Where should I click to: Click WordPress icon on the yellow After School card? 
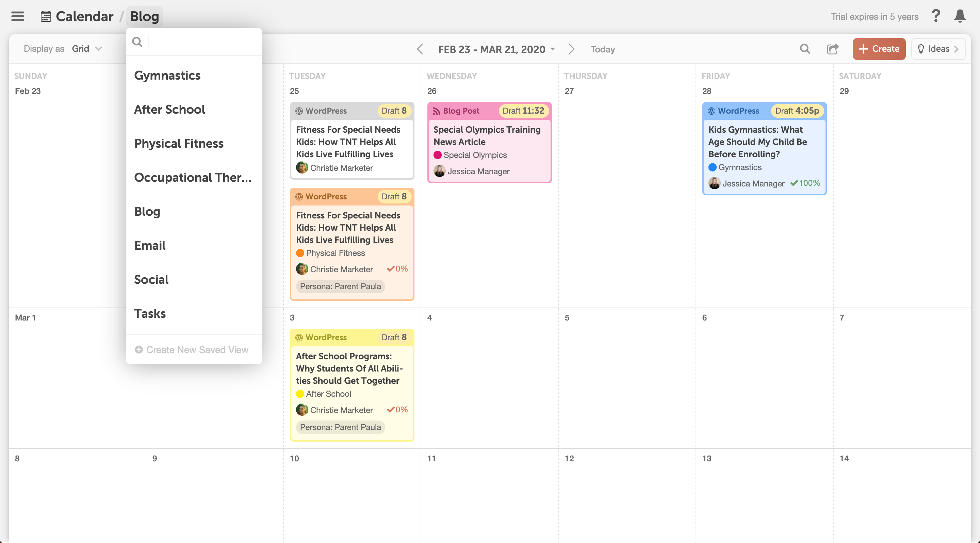pyautogui.click(x=299, y=337)
